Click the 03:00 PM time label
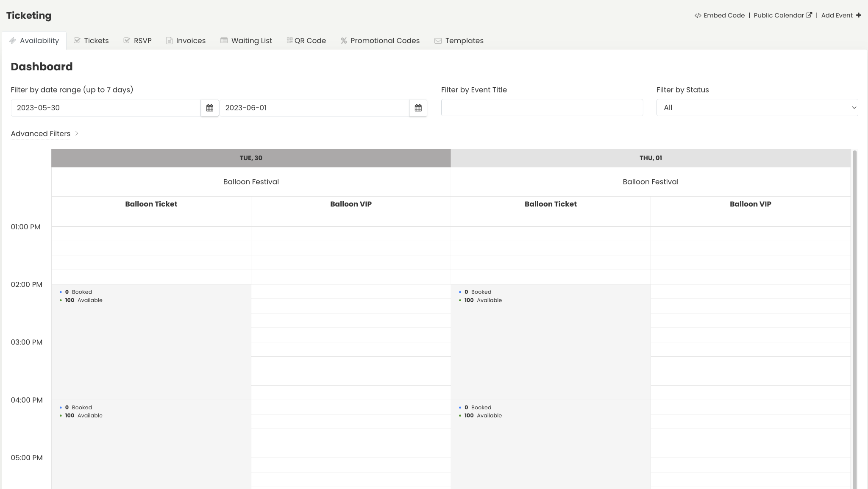This screenshot has height=489, width=868. tap(27, 342)
